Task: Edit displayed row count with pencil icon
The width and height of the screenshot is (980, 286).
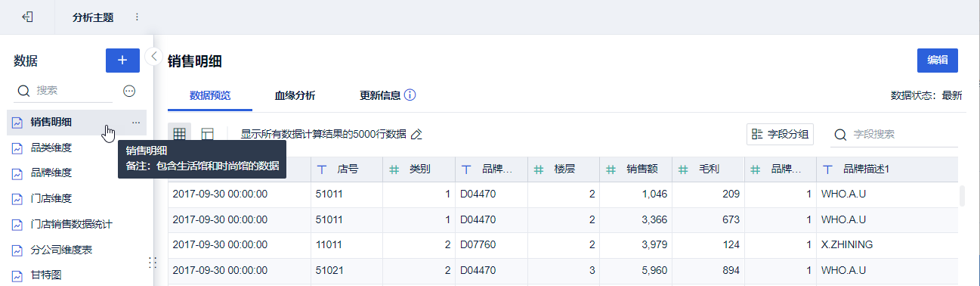Action: [416, 135]
